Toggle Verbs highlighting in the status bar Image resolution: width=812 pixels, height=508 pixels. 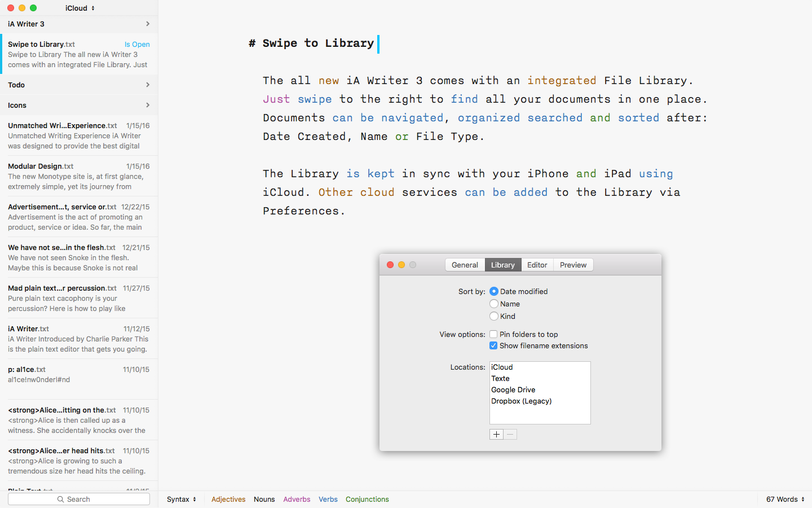click(x=328, y=499)
